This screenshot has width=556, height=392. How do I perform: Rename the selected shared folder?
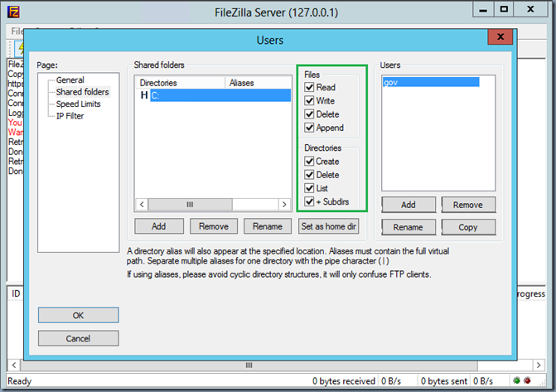[x=268, y=226]
